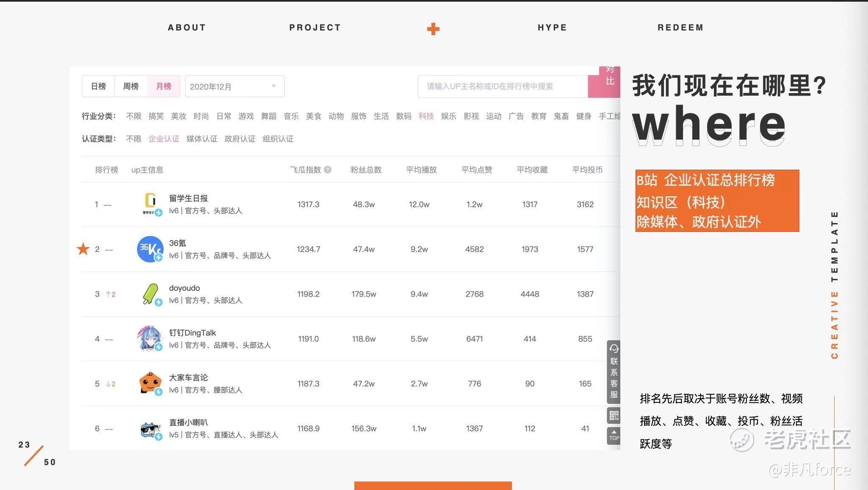Filter industry by 游戏

tap(246, 116)
